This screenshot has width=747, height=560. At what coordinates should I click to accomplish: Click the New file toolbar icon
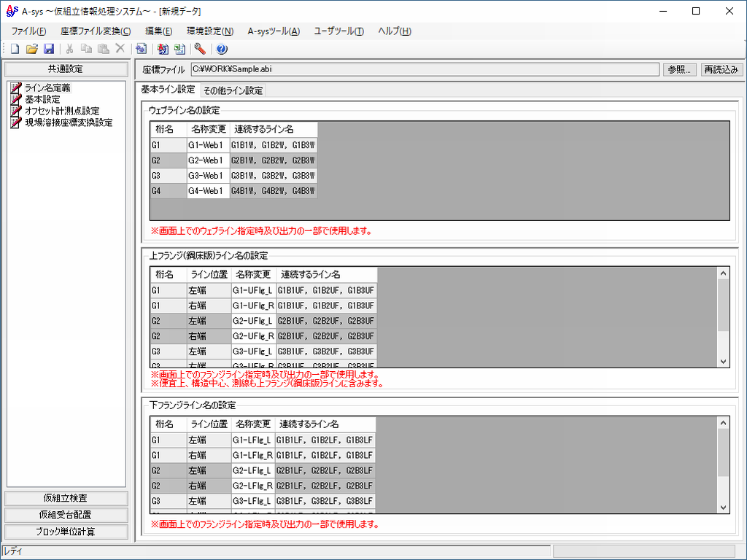[15, 49]
